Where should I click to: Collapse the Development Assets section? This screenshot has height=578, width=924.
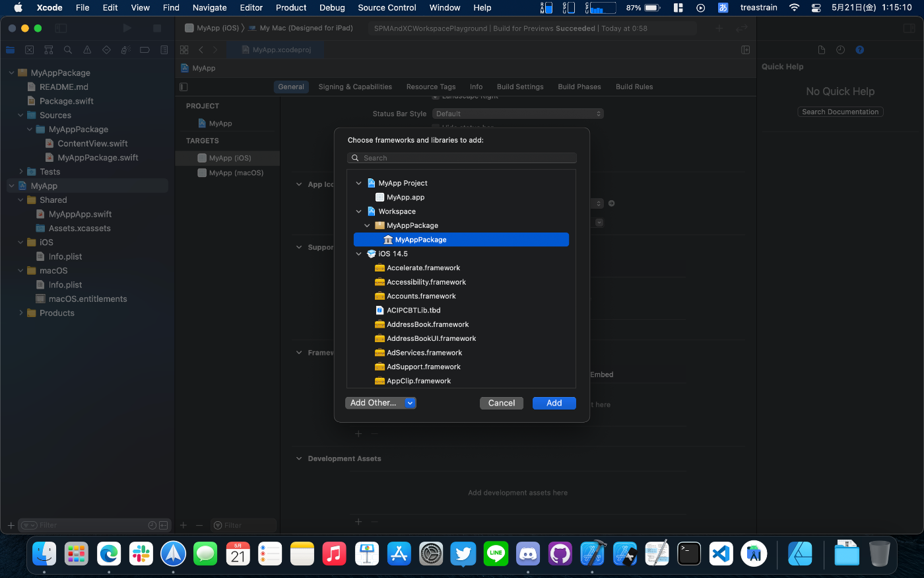[299, 458]
